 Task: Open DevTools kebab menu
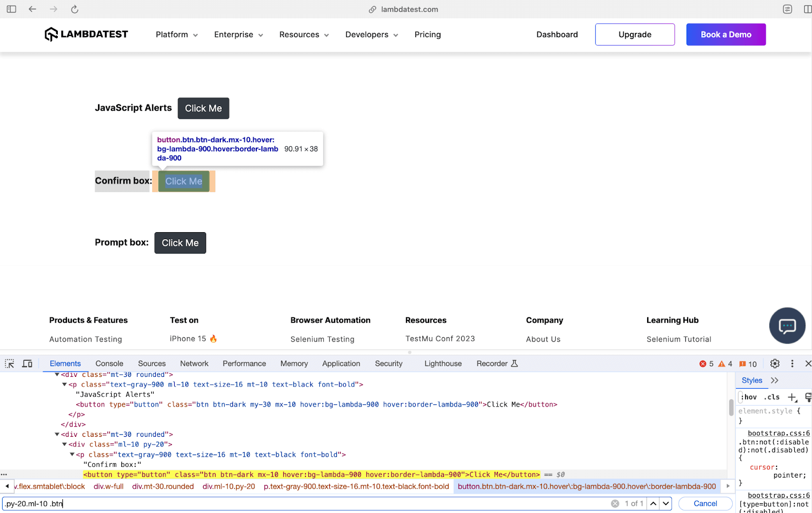tap(792, 364)
